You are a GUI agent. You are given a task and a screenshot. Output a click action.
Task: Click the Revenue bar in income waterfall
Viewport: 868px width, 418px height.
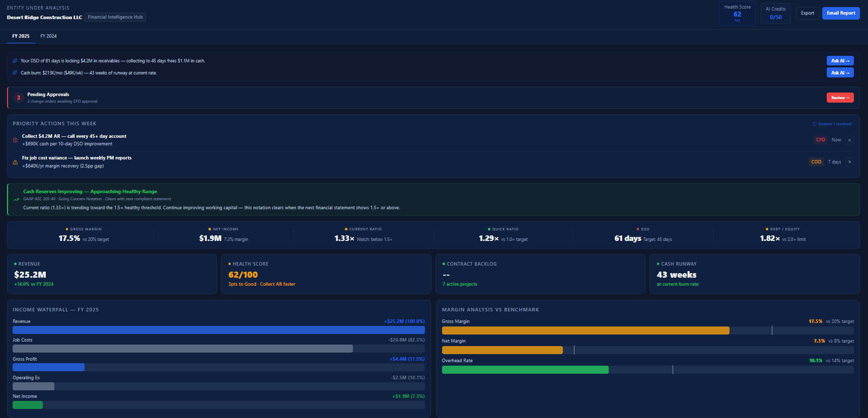pos(219,330)
